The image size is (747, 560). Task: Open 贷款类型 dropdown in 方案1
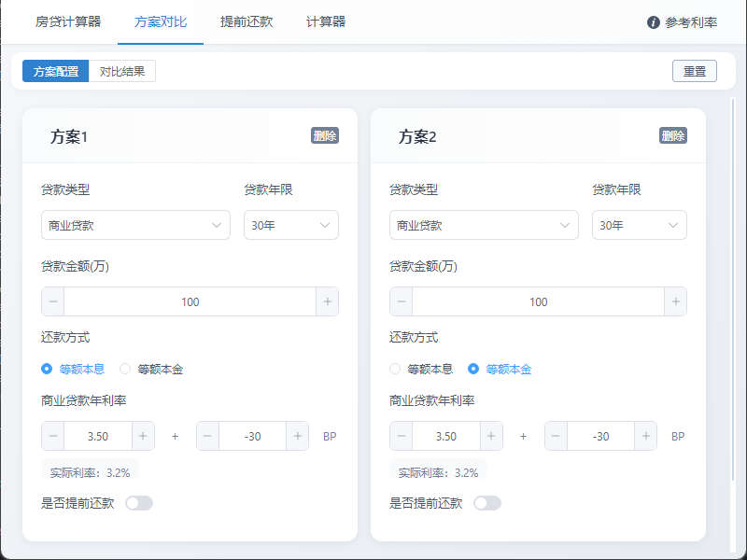click(x=135, y=225)
